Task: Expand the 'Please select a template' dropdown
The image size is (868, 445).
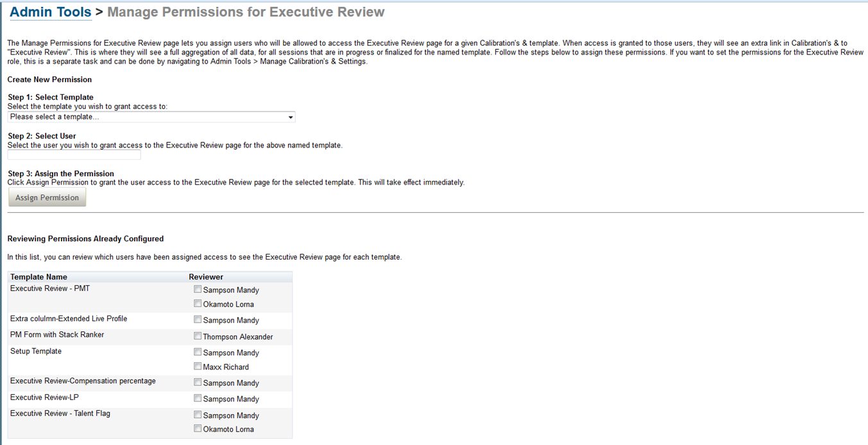Action: pos(151,117)
